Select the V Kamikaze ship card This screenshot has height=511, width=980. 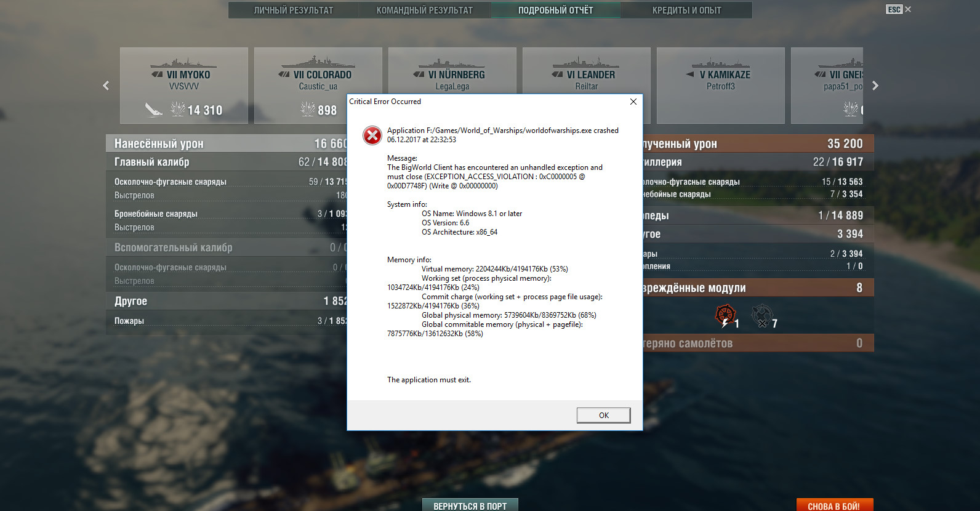[721, 86]
